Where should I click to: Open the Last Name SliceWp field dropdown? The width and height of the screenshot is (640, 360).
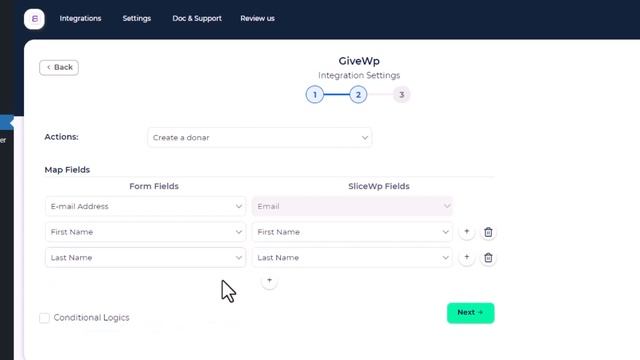coord(352,258)
